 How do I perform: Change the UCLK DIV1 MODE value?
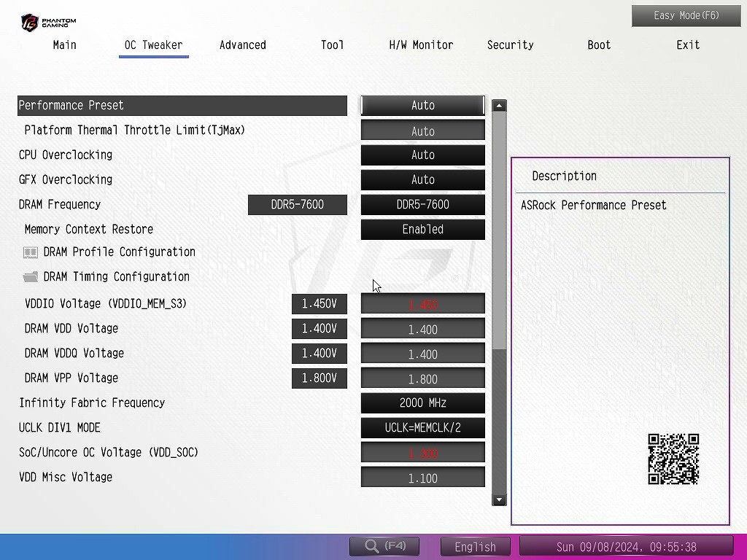(x=422, y=427)
